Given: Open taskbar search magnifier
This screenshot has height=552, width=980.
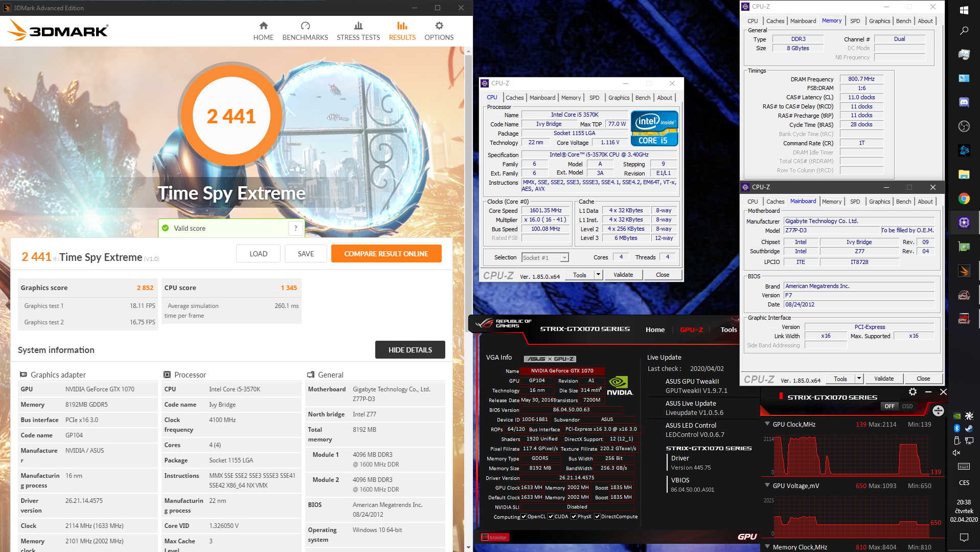Looking at the screenshot, I should [964, 31].
